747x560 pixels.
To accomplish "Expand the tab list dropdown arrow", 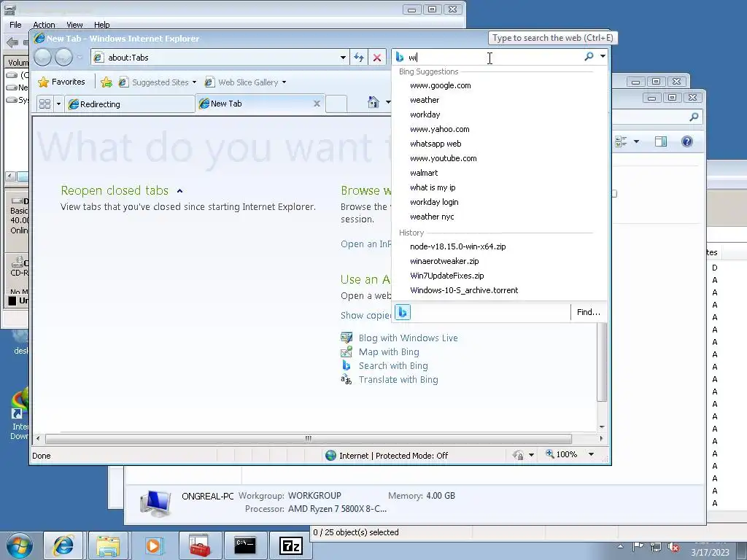I will 58,104.
